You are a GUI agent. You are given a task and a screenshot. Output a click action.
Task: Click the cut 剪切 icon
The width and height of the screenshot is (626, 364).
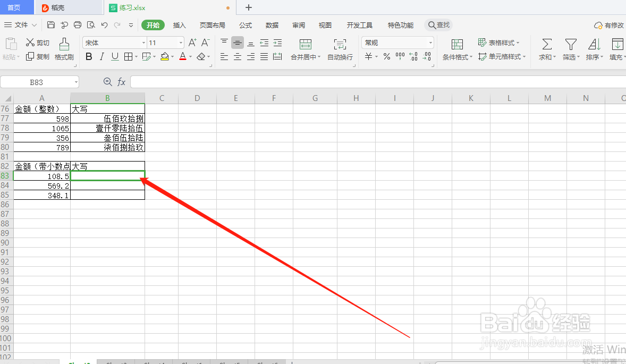click(x=37, y=43)
